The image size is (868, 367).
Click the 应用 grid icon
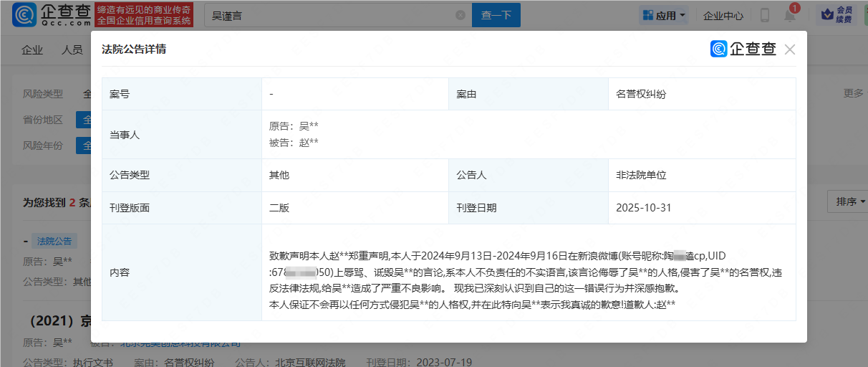647,15
